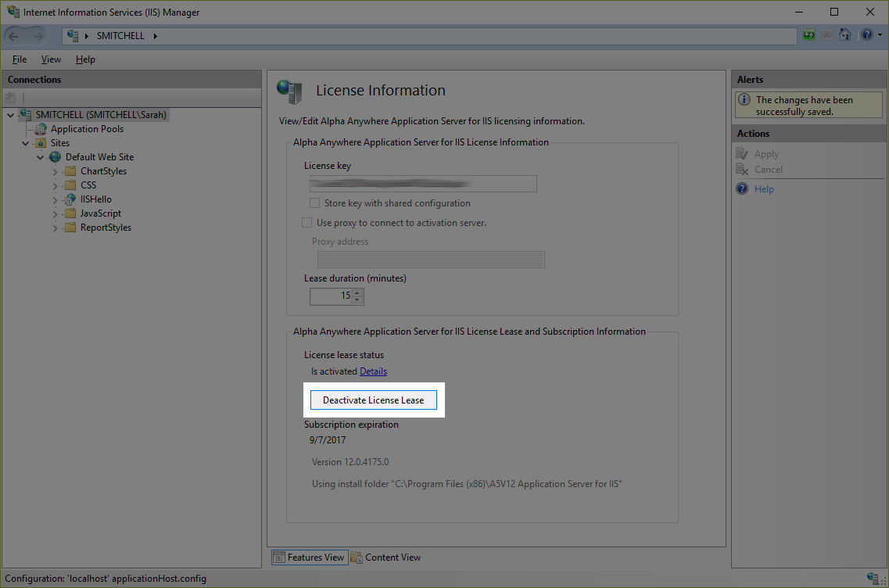This screenshot has height=588, width=889.
Task: Switch to Features View tab
Action: coord(309,558)
